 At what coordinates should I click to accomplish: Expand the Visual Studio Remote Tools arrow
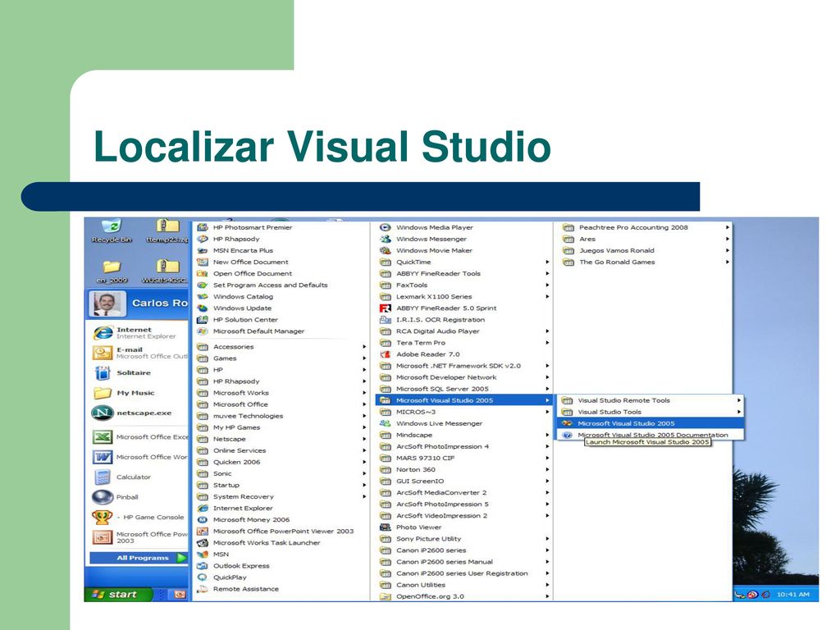click(x=739, y=400)
